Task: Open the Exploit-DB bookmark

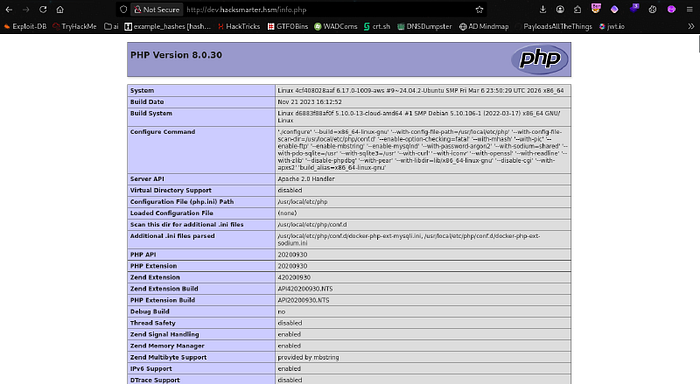Action: [x=25, y=26]
